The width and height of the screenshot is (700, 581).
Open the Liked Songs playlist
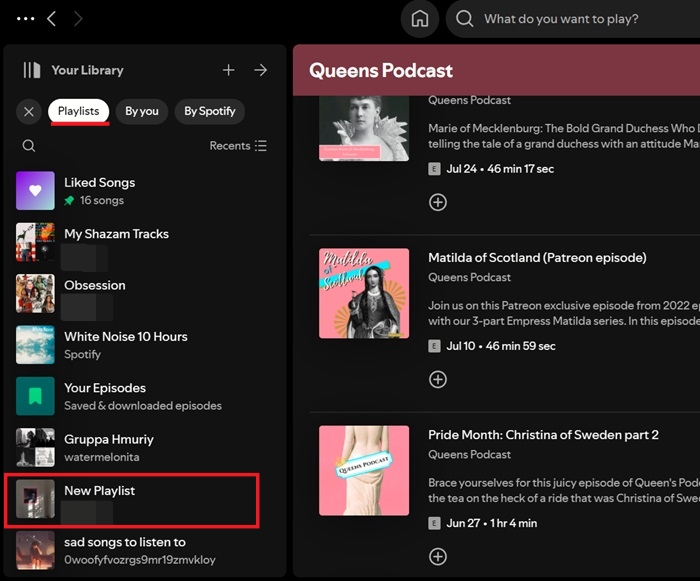coord(143,191)
